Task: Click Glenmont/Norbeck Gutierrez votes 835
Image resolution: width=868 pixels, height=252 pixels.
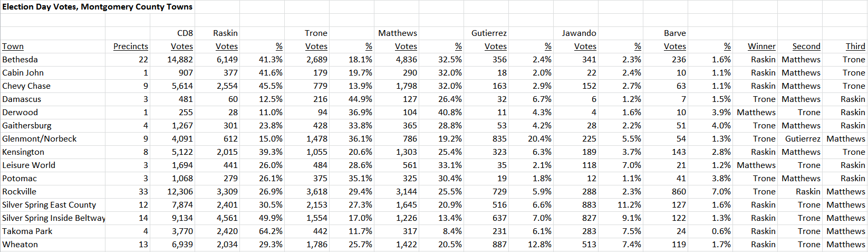Action: click(486, 139)
